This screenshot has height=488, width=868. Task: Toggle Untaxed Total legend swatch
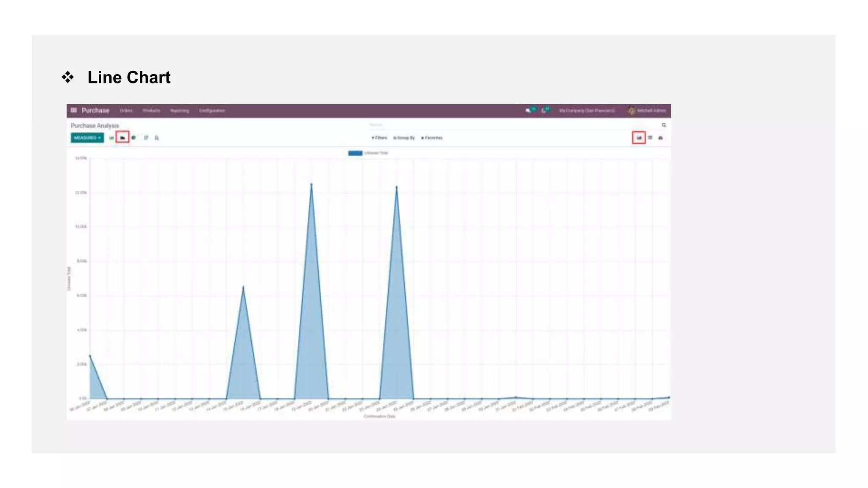(x=355, y=153)
